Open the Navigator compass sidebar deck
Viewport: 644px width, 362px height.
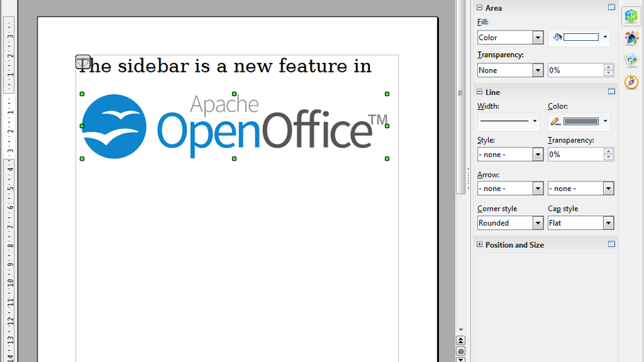click(632, 82)
